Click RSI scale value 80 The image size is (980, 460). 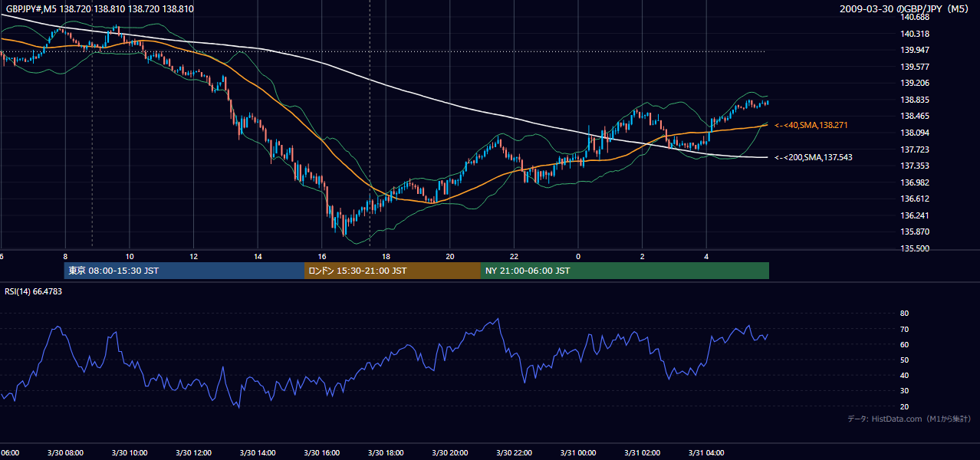click(x=904, y=314)
